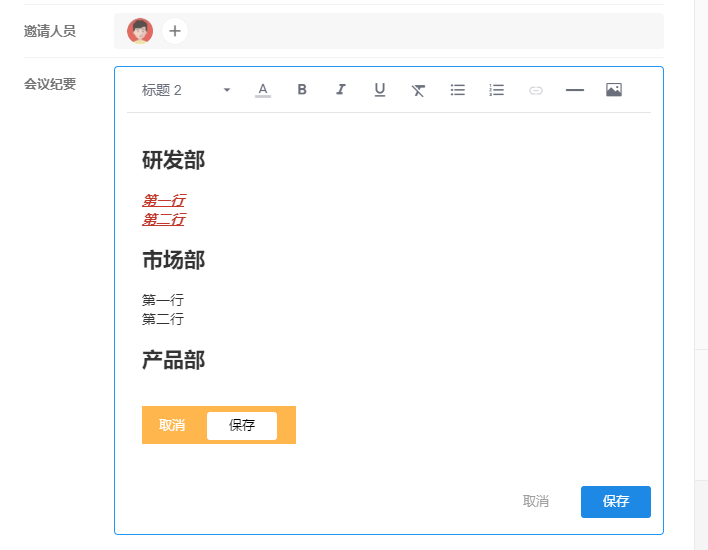Insert a horizontal divider line

575,90
